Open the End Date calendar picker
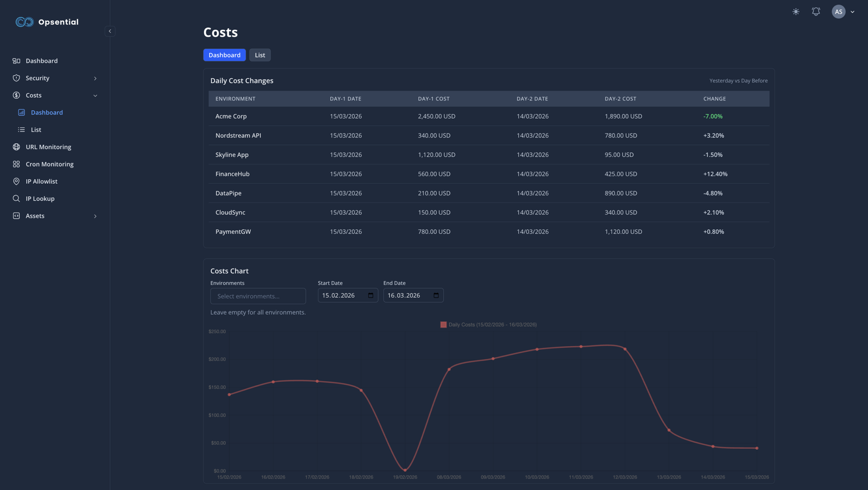Viewport: 868px width, 490px height. pyautogui.click(x=436, y=296)
